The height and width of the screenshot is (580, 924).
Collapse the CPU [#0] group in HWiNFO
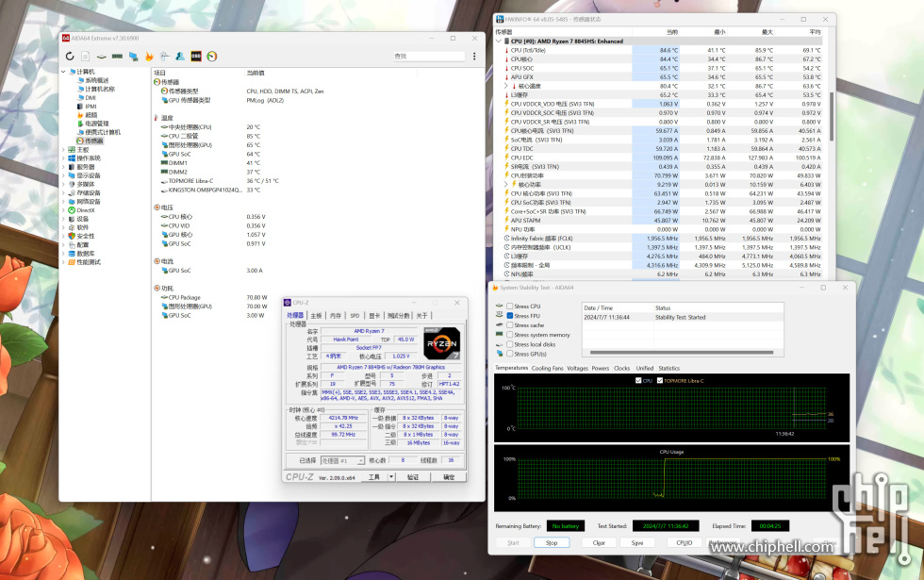pos(499,41)
